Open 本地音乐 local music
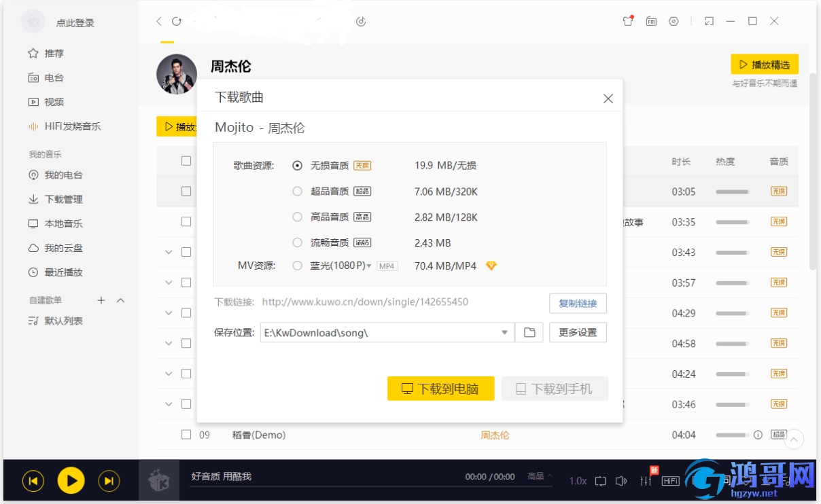Image resolution: width=821 pixels, height=504 pixels. pos(56,223)
